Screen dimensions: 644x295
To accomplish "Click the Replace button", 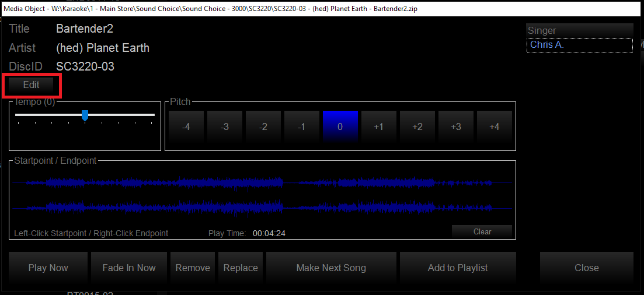I will point(241,268).
